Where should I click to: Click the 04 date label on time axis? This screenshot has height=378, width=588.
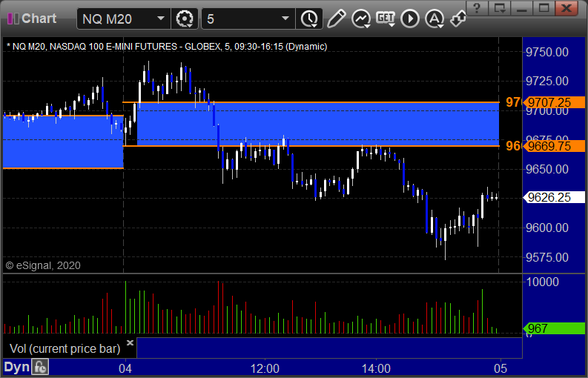click(125, 368)
